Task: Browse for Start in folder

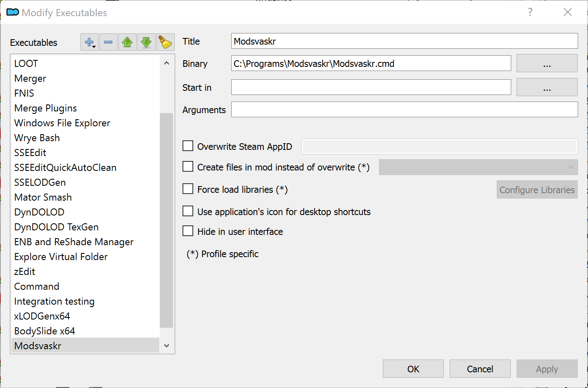Action: (x=547, y=87)
